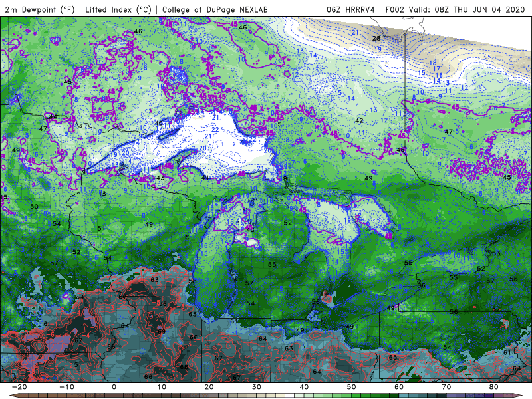Click the black '50' dewpoint value on the map
The width and height of the screenshot is (532, 399).
pos(34,207)
